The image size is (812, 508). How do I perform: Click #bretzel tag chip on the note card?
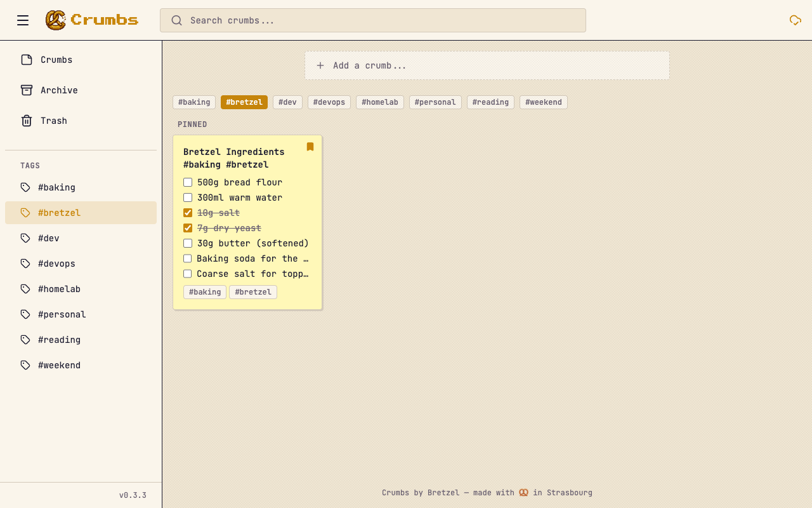click(253, 292)
